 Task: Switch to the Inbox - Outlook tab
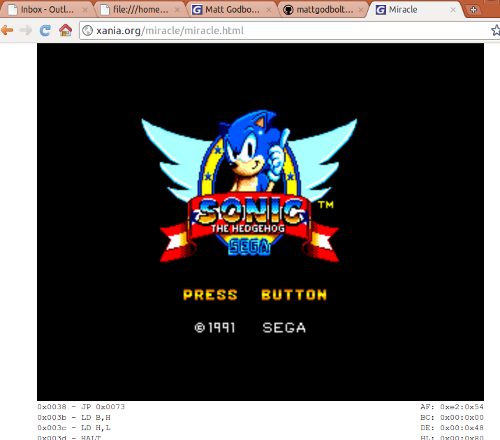pyautogui.click(x=47, y=10)
